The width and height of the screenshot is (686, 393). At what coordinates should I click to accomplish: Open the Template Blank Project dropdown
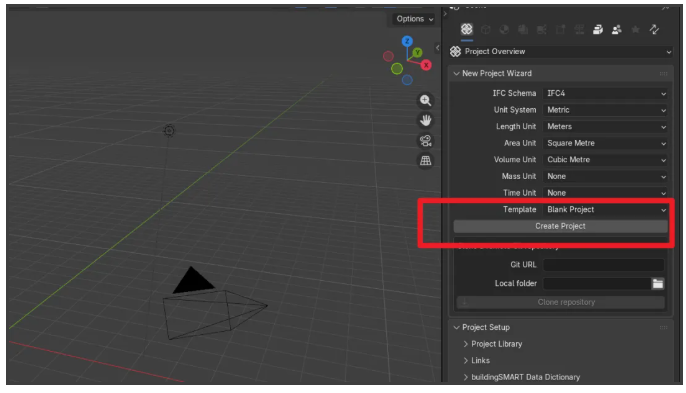[x=606, y=210]
